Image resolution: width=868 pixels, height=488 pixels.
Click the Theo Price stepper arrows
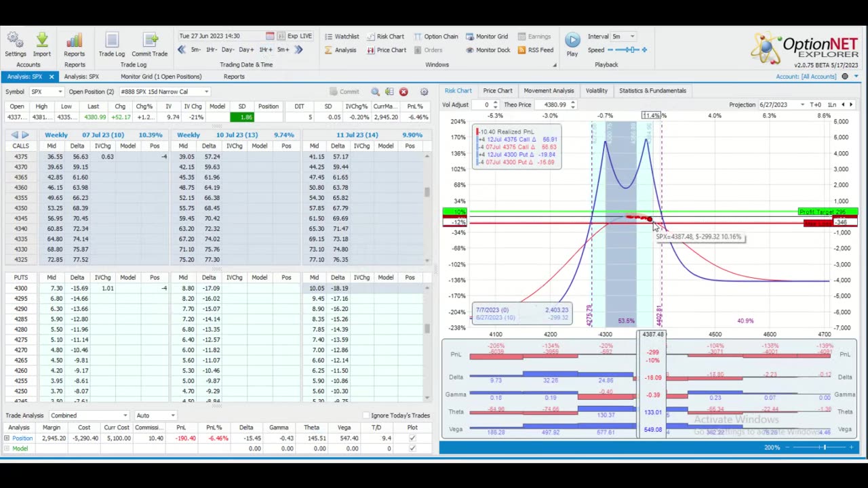(x=572, y=105)
